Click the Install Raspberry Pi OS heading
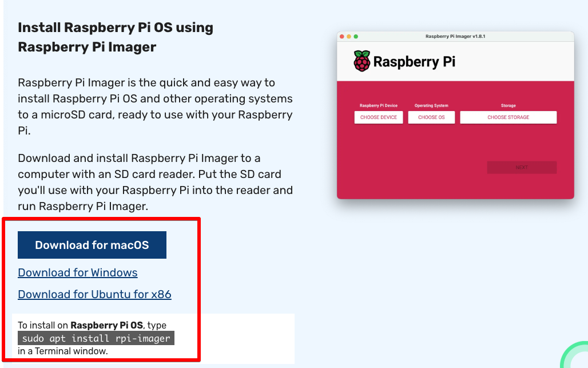 [x=116, y=37]
